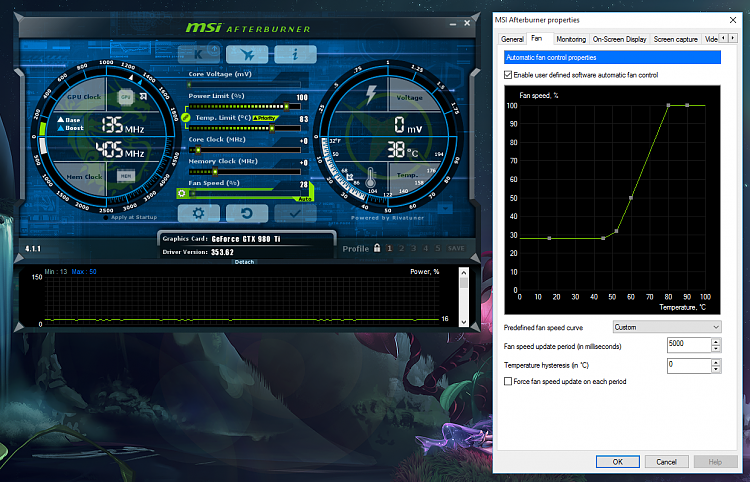Select profile slot 5
This screenshot has height=482, width=750.
(437, 248)
